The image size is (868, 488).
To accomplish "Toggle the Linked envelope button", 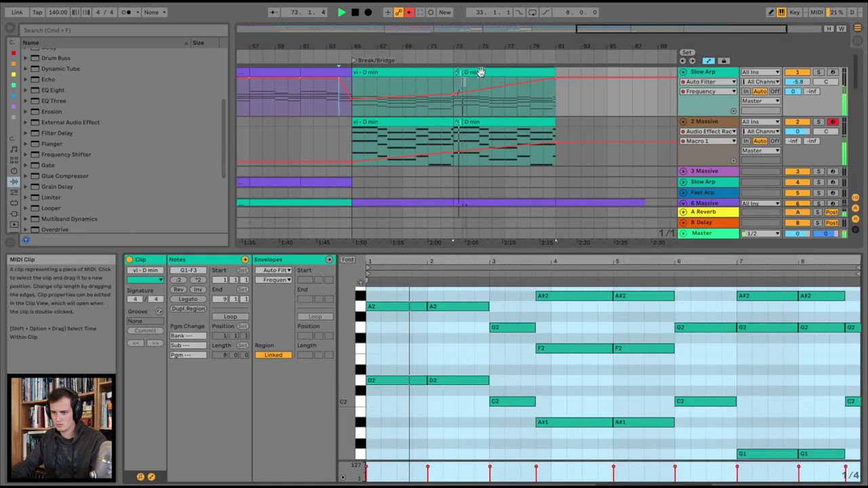I will tap(273, 355).
